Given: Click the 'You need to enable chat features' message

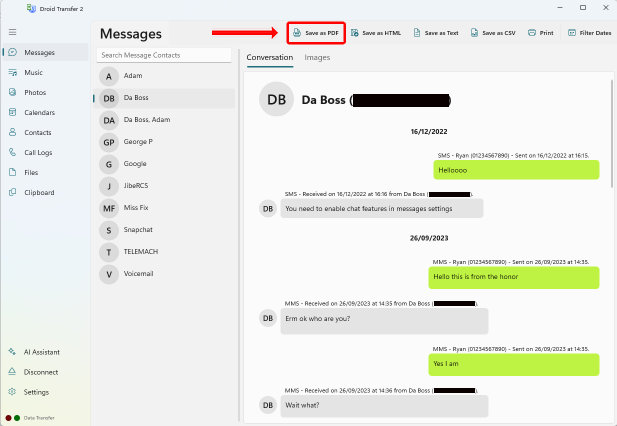Looking at the screenshot, I should (382, 208).
